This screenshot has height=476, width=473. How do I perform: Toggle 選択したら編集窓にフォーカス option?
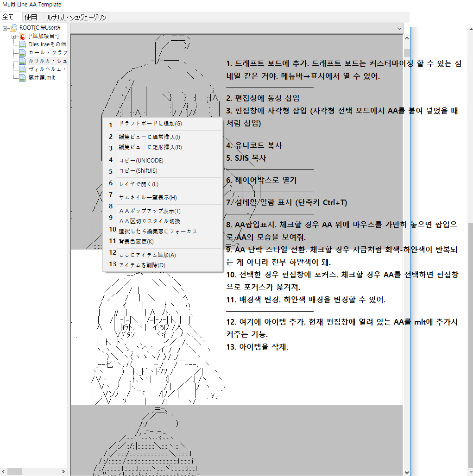click(158, 231)
